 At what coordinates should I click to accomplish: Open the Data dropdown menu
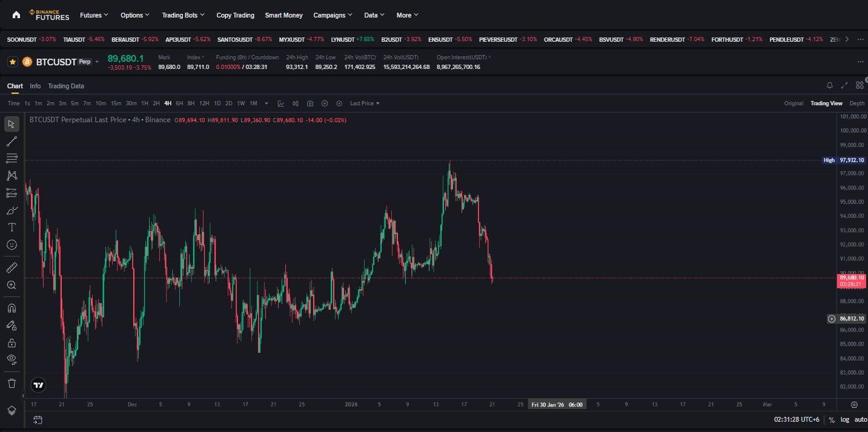[375, 15]
